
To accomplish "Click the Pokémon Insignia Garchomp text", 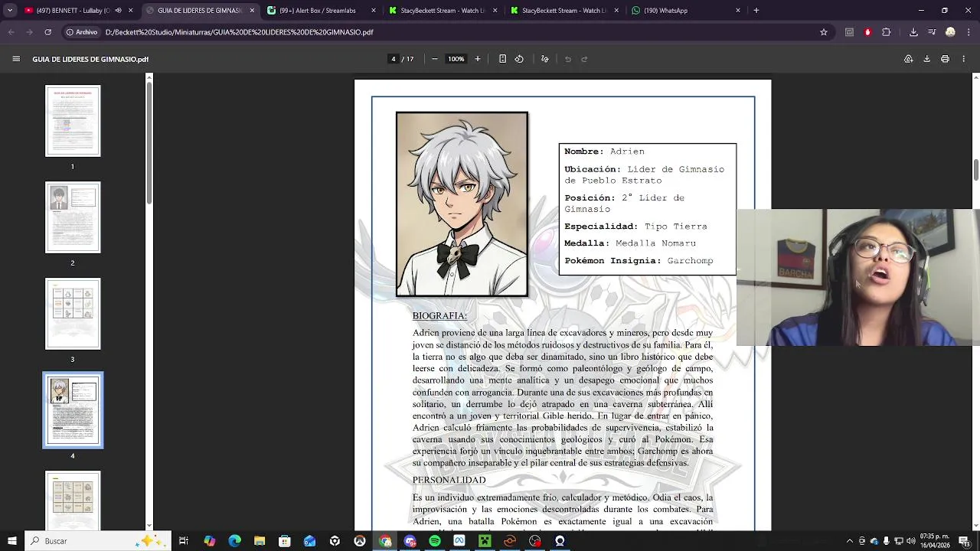I will pyautogui.click(x=639, y=261).
